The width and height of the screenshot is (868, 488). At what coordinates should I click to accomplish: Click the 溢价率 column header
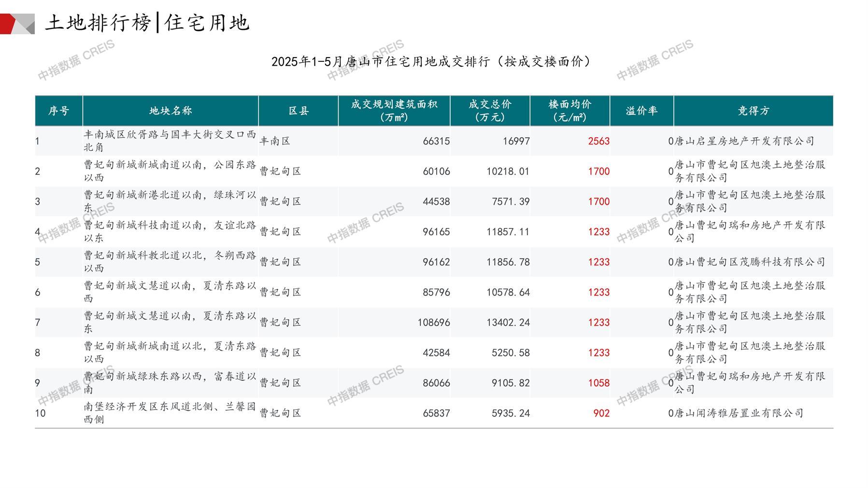(x=641, y=111)
